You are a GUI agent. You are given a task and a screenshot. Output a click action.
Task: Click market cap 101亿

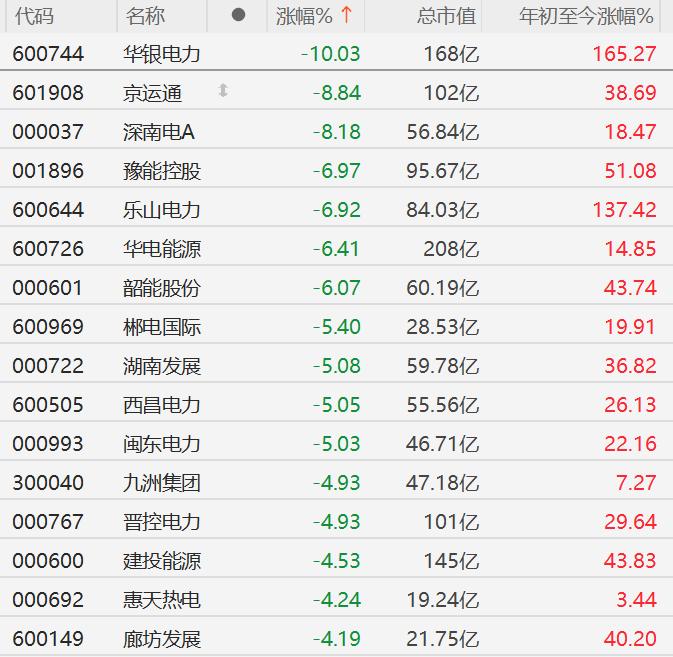click(x=451, y=522)
